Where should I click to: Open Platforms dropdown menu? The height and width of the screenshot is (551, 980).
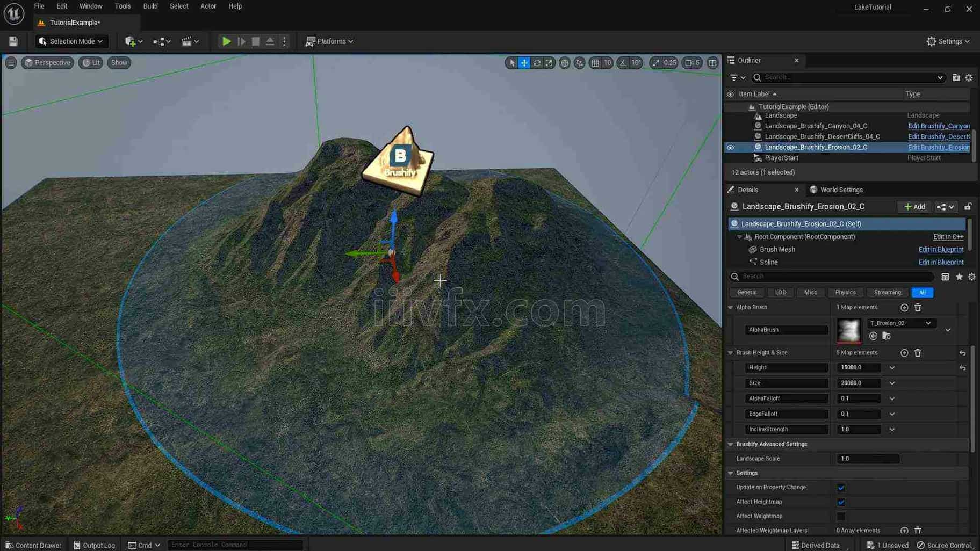pos(329,41)
